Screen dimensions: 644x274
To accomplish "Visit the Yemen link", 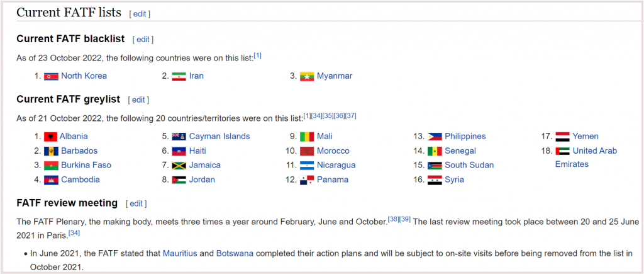I will (x=586, y=137).
